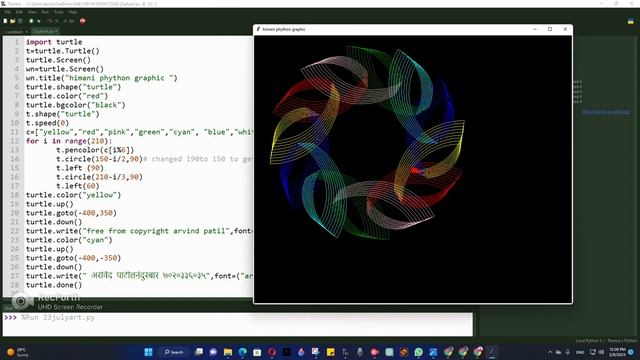Run the current script with green button
Image resolution: width=640 pixels, height=360 pixels.
tap(31, 21)
